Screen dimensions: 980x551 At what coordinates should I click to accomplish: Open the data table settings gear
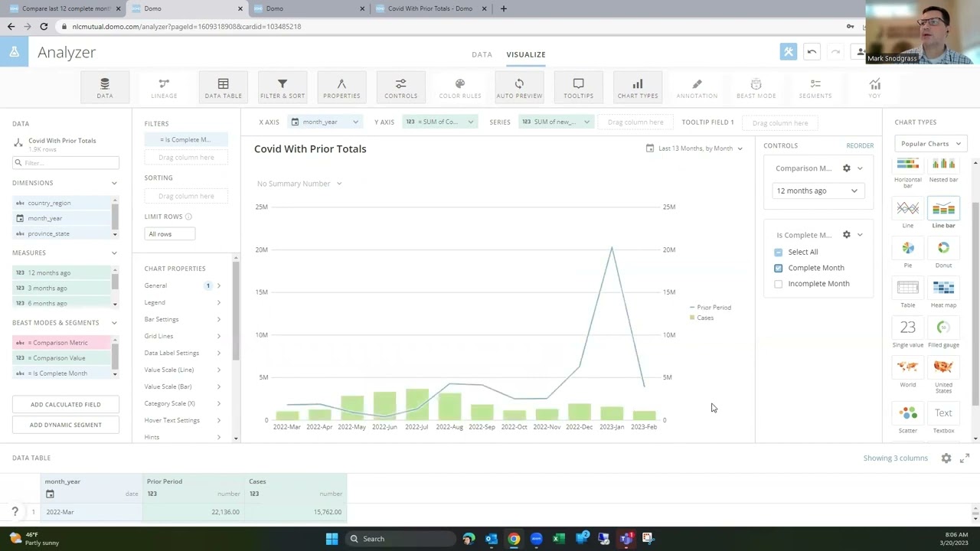(x=946, y=458)
